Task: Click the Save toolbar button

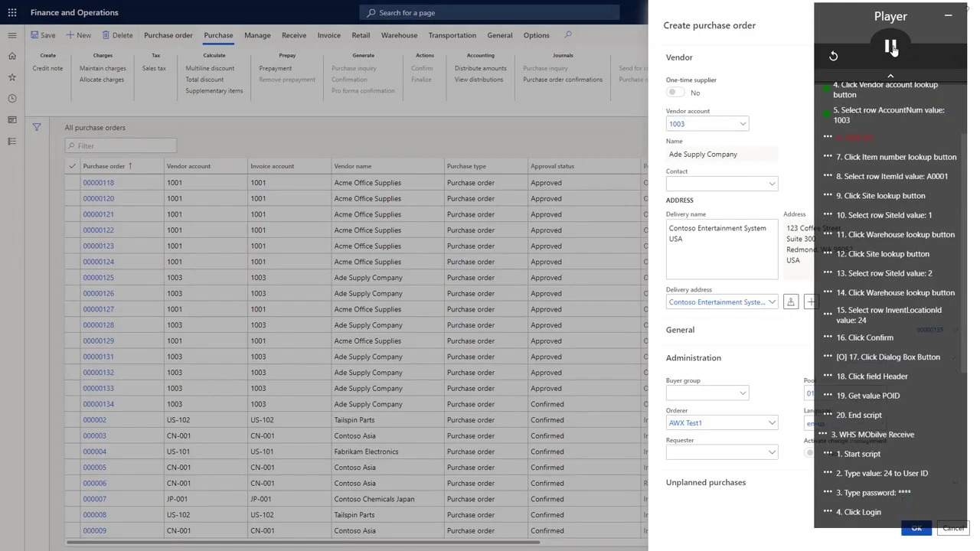Action: pyautogui.click(x=43, y=35)
